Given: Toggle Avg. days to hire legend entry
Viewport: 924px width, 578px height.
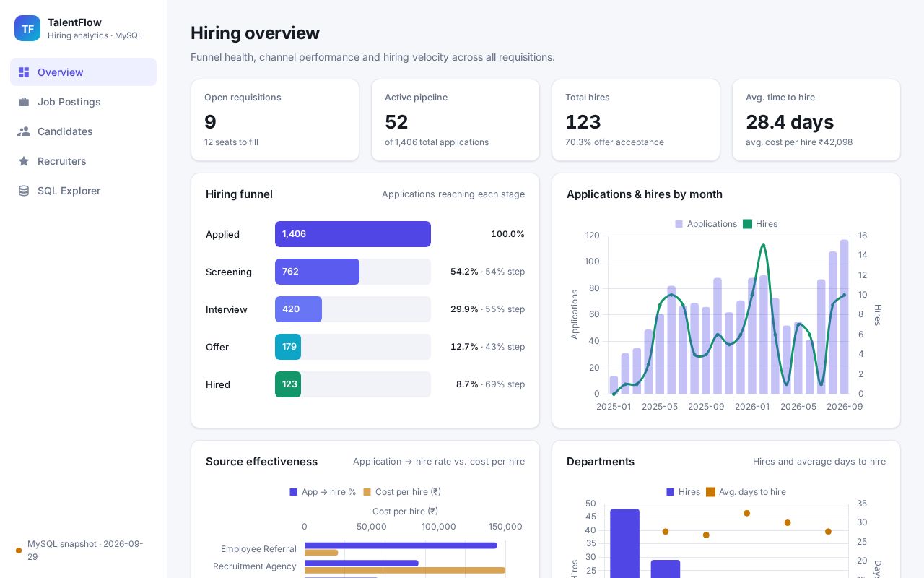Looking at the screenshot, I should click(746, 492).
